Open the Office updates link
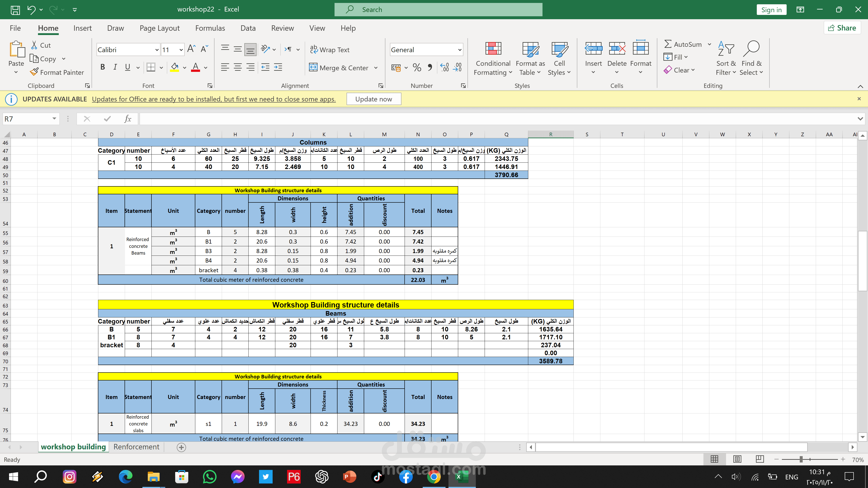Viewport: 868px width, 488px height. coord(214,99)
